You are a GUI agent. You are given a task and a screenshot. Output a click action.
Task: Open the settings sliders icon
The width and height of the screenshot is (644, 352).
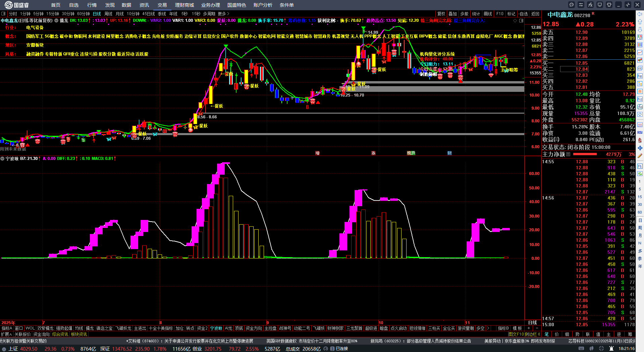pyautogui.click(x=581, y=5)
